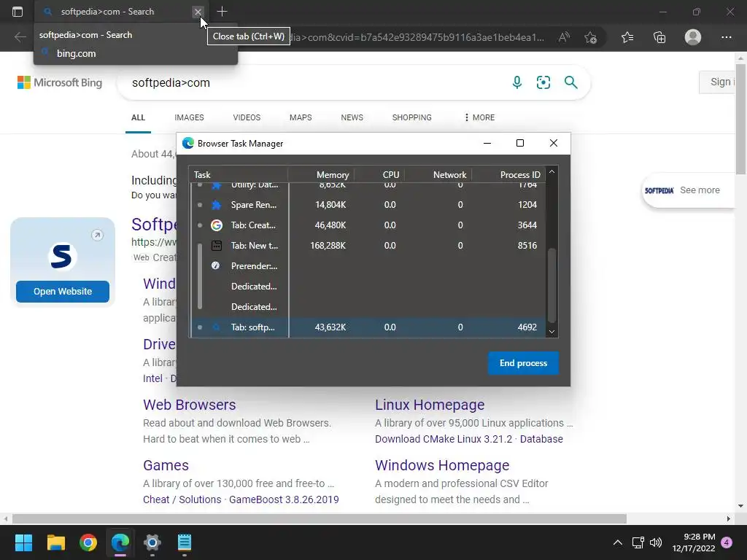Open the Linux Homepage link
The image size is (747, 560).
(x=430, y=405)
